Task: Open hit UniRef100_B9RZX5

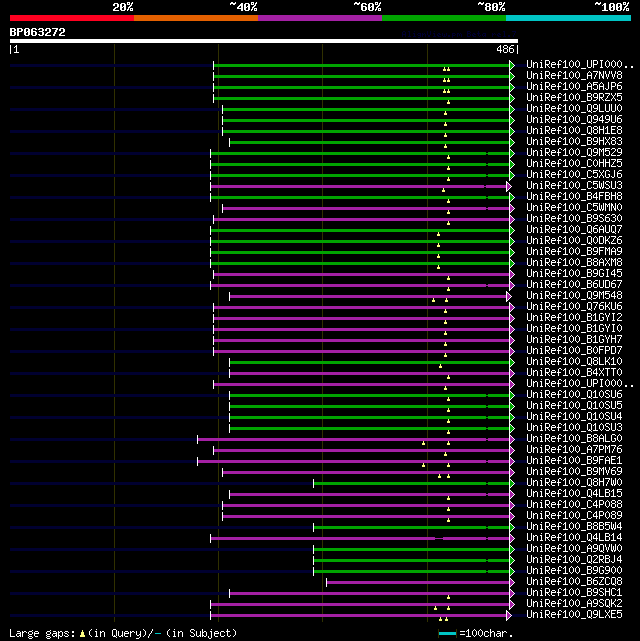Action: 574,98
